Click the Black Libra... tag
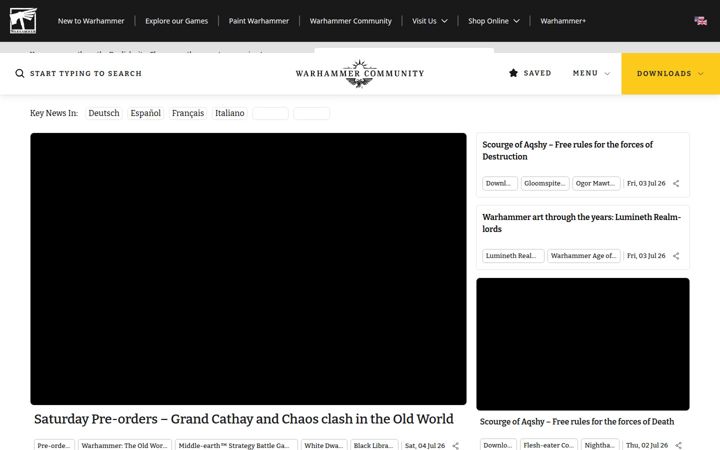 (x=374, y=445)
